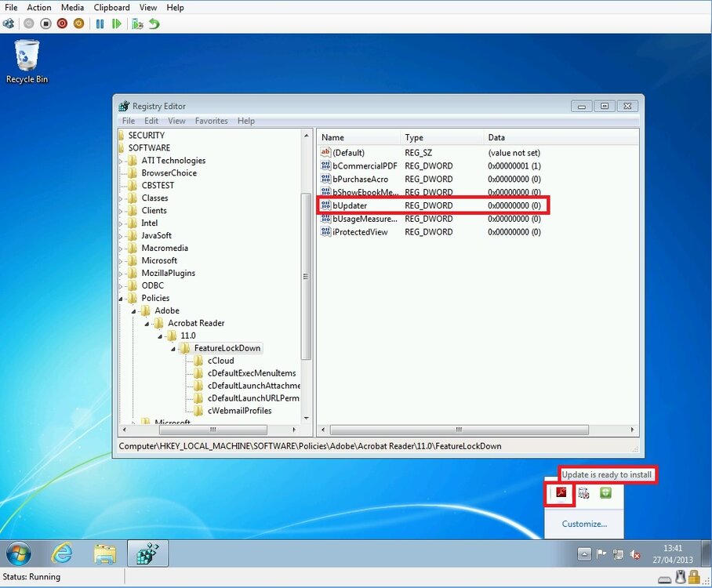
Task: Collapse the Adobe tree node
Action: tap(133, 311)
